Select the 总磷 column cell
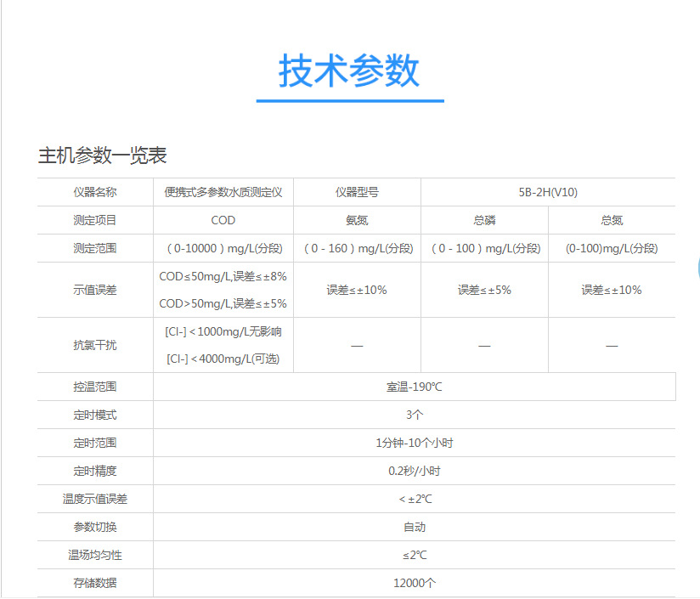This screenshot has height=599, width=700. 483,220
